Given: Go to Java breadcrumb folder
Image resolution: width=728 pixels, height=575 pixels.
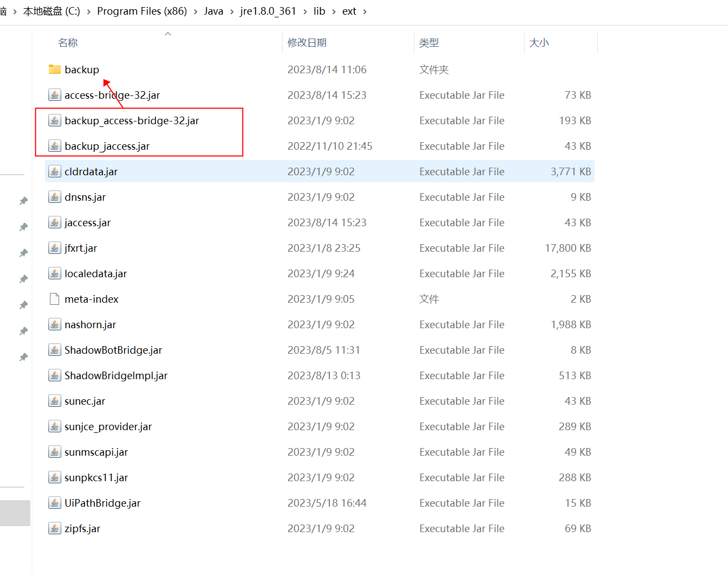Looking at the screenshot, I should 214,11.
